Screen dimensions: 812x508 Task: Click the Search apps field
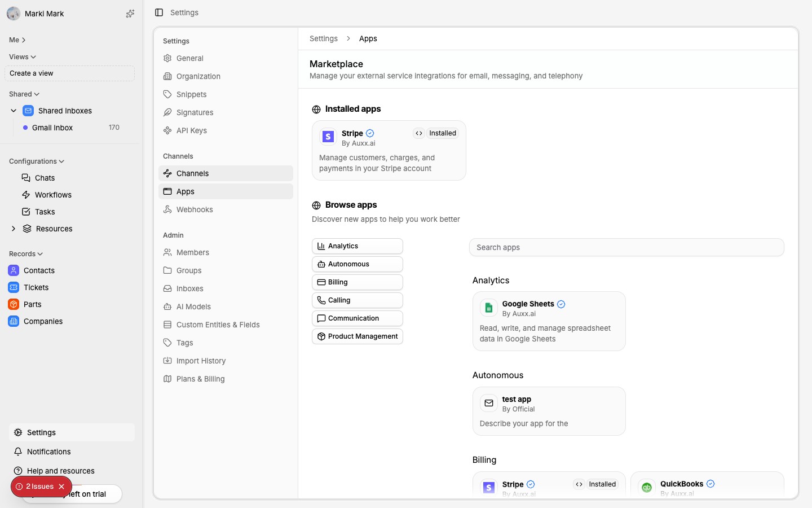point(626,247)
